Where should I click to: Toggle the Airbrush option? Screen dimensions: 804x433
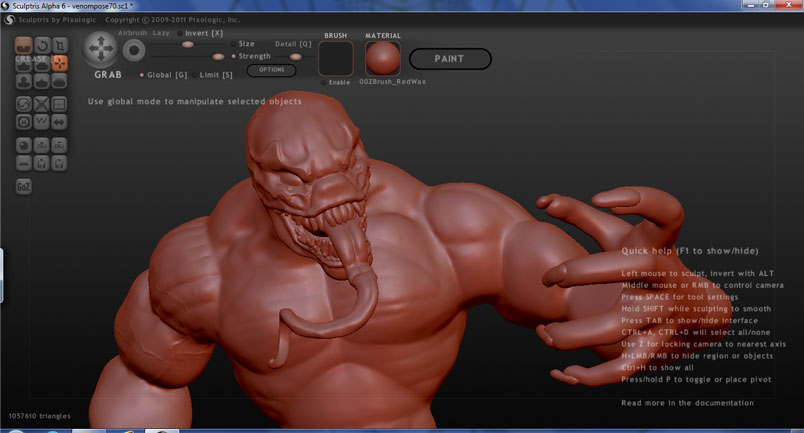pos(132,33)
